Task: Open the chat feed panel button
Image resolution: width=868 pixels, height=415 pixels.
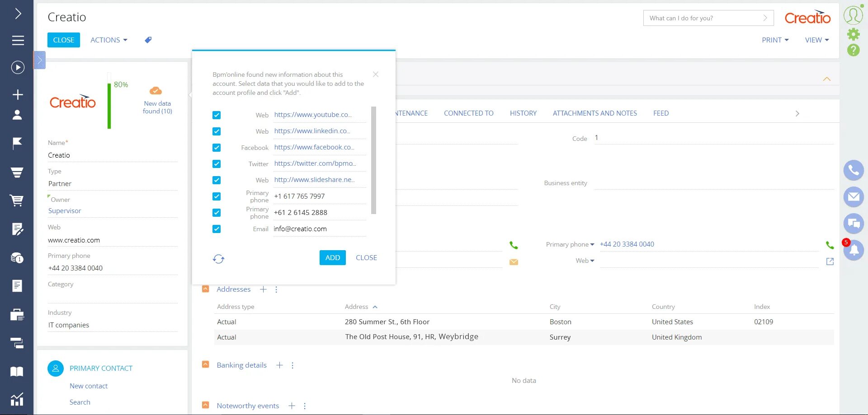Action: click(854, 223)
